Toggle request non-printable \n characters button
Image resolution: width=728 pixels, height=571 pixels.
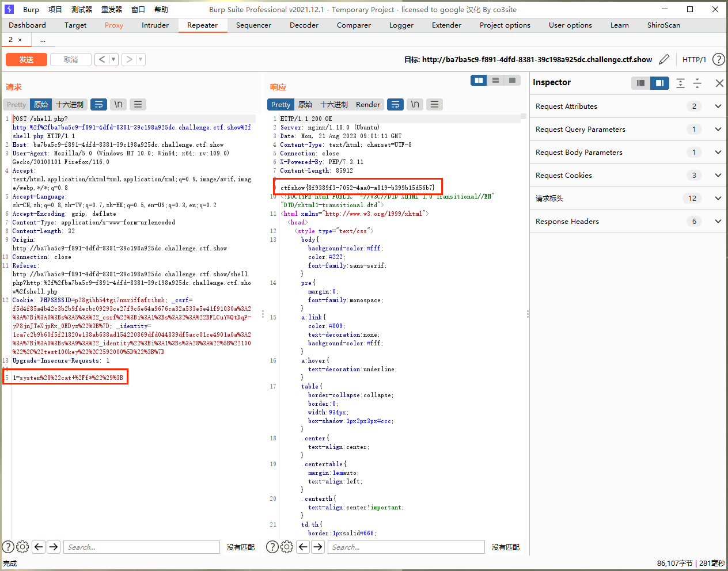(118, 104)
